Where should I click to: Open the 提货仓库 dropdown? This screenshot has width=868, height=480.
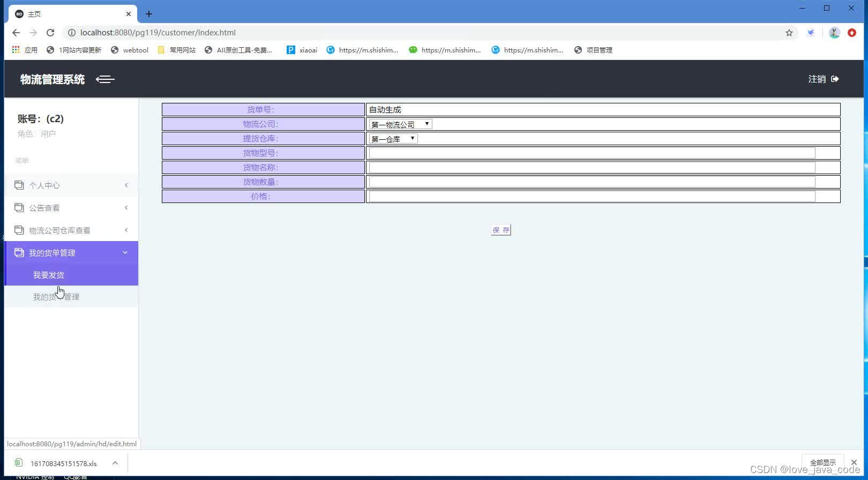point(393,139)
